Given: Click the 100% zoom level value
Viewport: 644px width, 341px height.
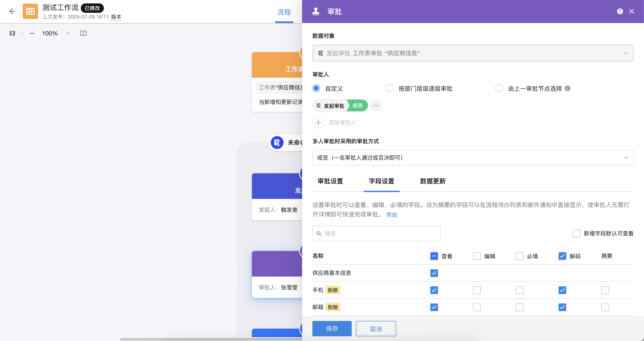Looking at the screenshot, I should point(50,33).
